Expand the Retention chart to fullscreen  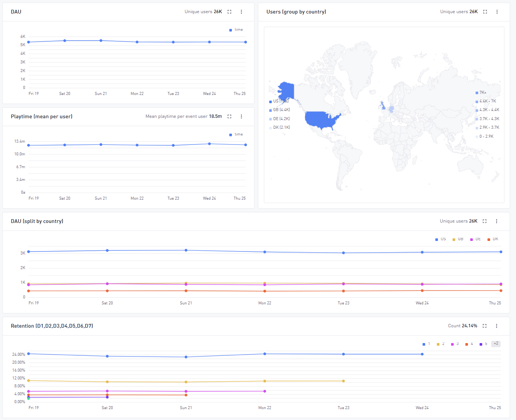pyautogui.click(x=484, y=326)
